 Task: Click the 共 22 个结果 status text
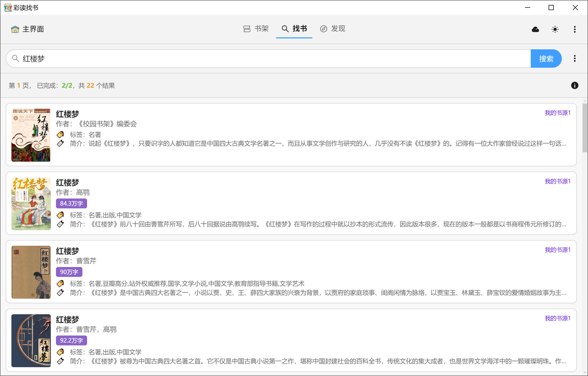coord(97,85)
